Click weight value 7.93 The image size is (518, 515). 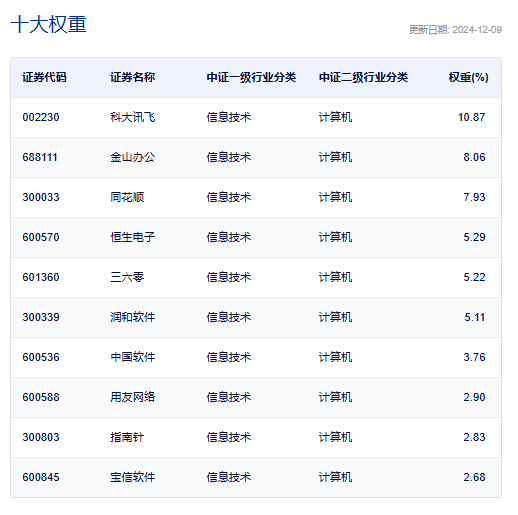click(474, 197)
